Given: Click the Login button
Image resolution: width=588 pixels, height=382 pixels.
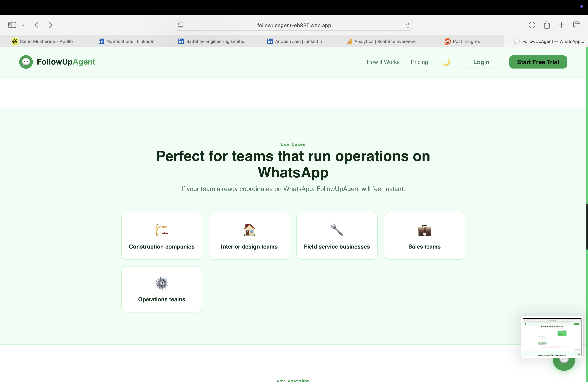Looking at the screenshot, I should 481,62.
